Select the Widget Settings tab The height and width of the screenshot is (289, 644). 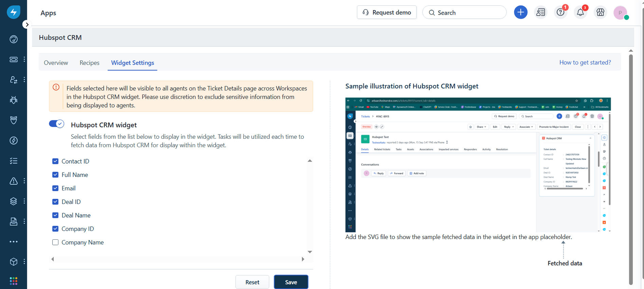(132, 63)
